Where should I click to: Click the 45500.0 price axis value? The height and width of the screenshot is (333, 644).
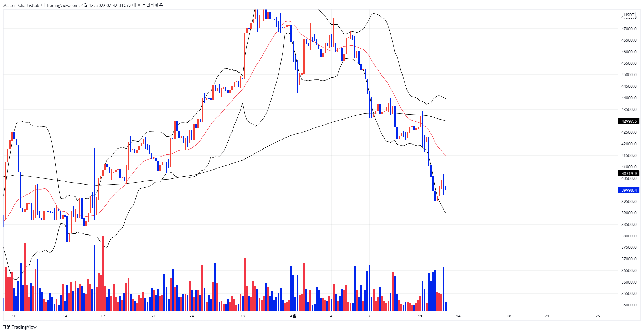pyautogui.click(x=629, y=63)
